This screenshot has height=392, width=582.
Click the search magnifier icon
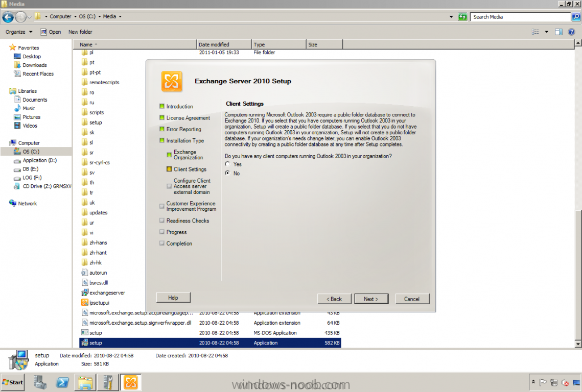(x=576, y=17)
